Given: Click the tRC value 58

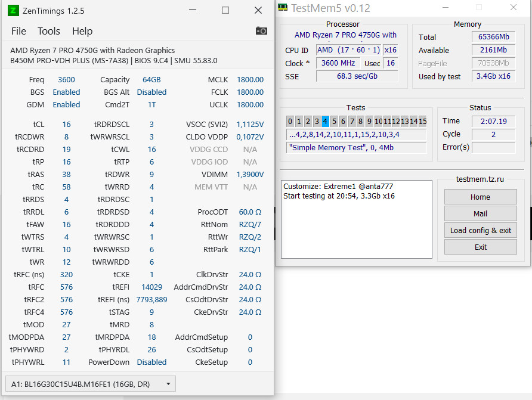Looking at the screenshot, I should pos(67,187).
